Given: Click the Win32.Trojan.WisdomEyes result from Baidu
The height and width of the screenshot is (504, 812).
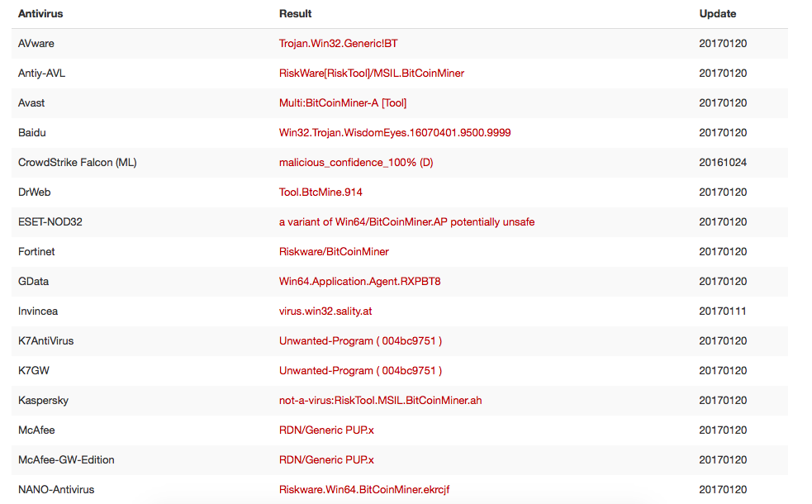Looking at the screenshot, I should pos(395,132).
